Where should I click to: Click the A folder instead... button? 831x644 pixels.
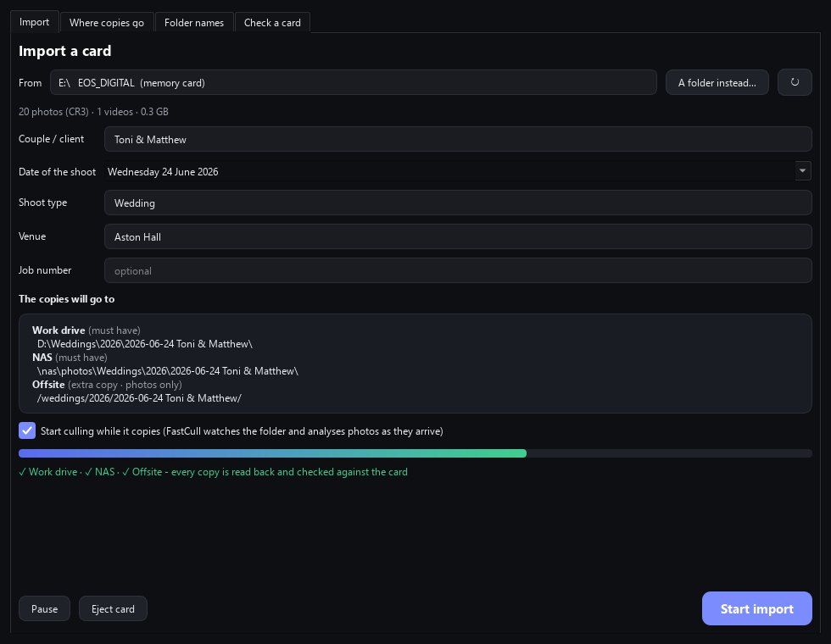click(717, 83)
